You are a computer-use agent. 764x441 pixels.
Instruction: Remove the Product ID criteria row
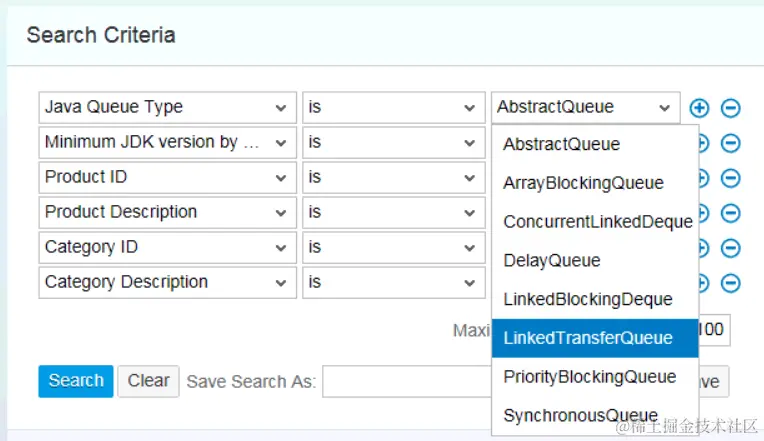[x=731, y=178]
